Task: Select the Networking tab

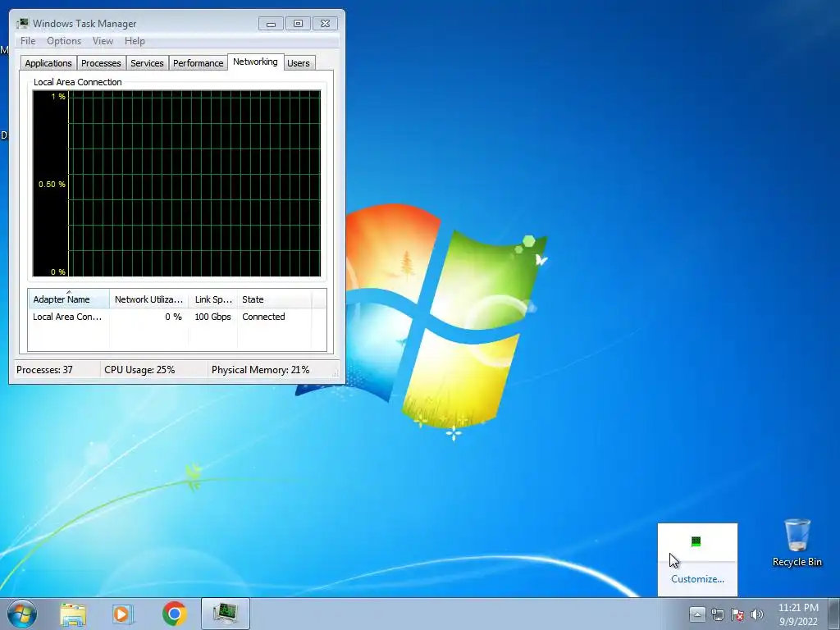Action: coord(255,62)
